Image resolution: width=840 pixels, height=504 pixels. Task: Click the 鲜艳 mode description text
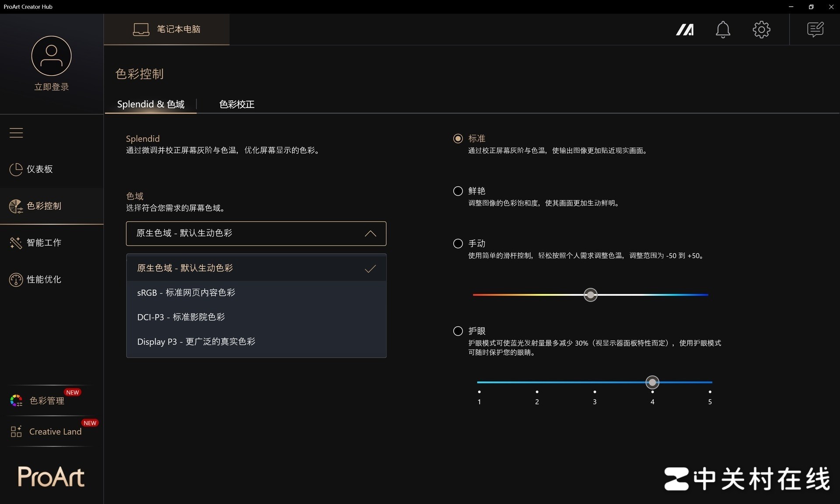coord(544,203)
